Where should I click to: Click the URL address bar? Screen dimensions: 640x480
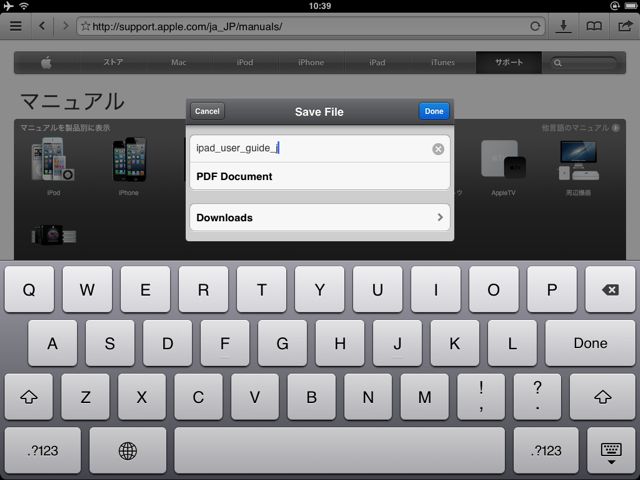310,27
